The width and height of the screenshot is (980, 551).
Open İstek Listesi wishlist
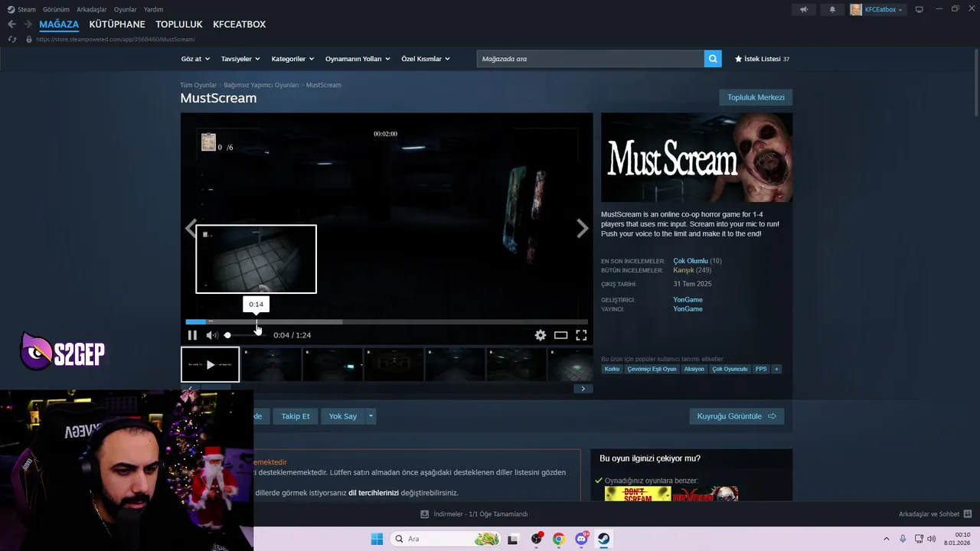tap(762, 59)
